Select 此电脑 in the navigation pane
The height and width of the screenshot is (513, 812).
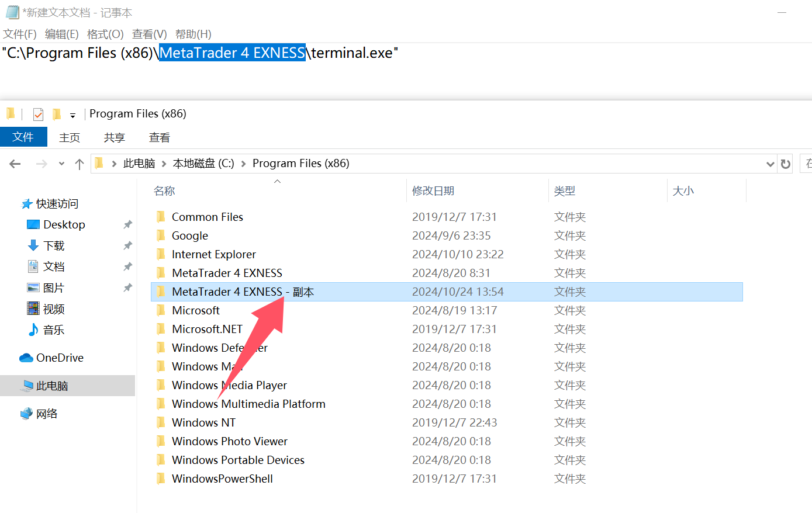[x=52, y=386]
